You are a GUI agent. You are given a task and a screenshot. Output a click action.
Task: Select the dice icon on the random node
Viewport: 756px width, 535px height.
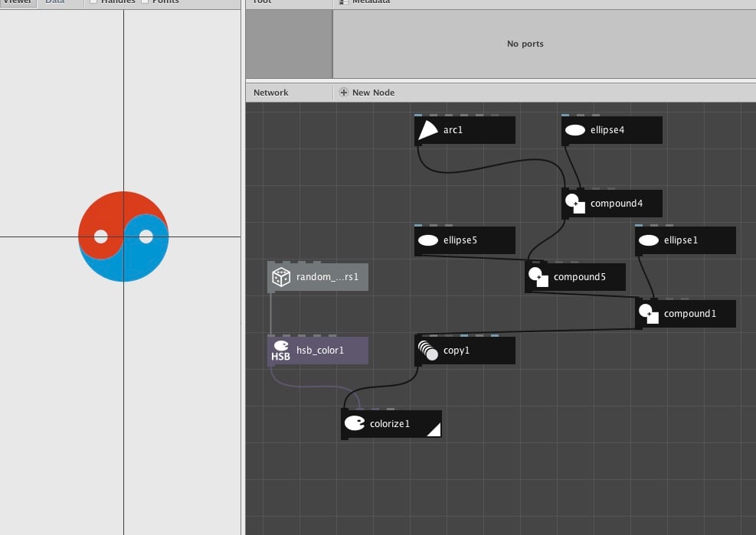pyautogui.click(x=281, y=277)
